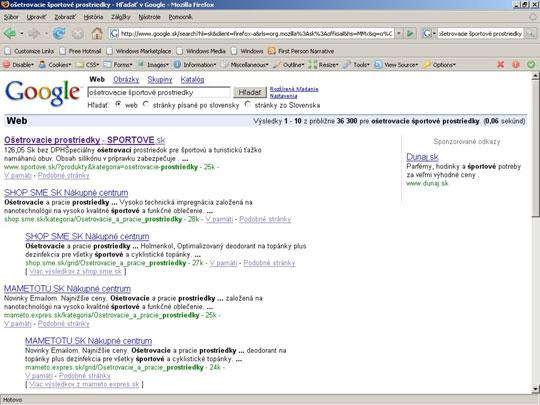Open 'Viac výsledkov z shop.sme.sk' link

tap(75, 271)
